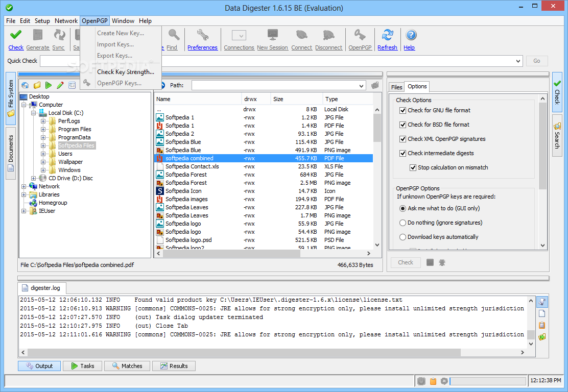
Task: Click the yellow folder icon in the file tree toolbar
Action: (37, 85)
